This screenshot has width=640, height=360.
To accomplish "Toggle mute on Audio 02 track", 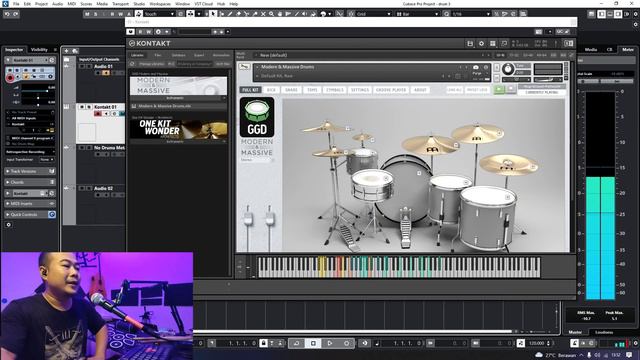I will click(82, 189).
